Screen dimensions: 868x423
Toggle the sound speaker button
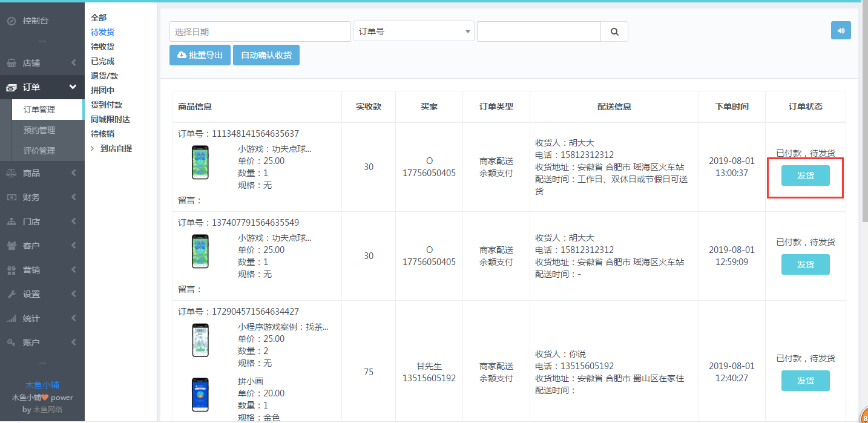841,30
